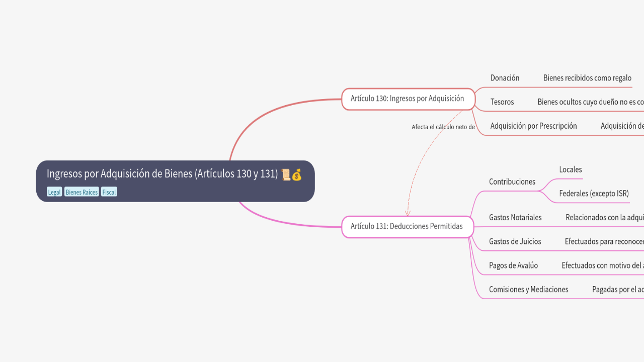This screenshot has height=362, width=644.
Task: Click the relationship label Afecta el cálculo neto de
Action: [443, 127]
